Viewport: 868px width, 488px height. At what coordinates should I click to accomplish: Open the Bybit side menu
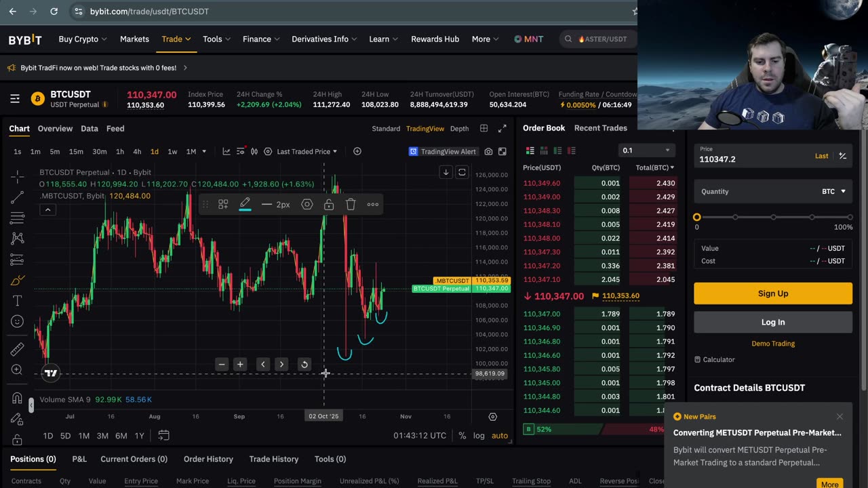15,99
